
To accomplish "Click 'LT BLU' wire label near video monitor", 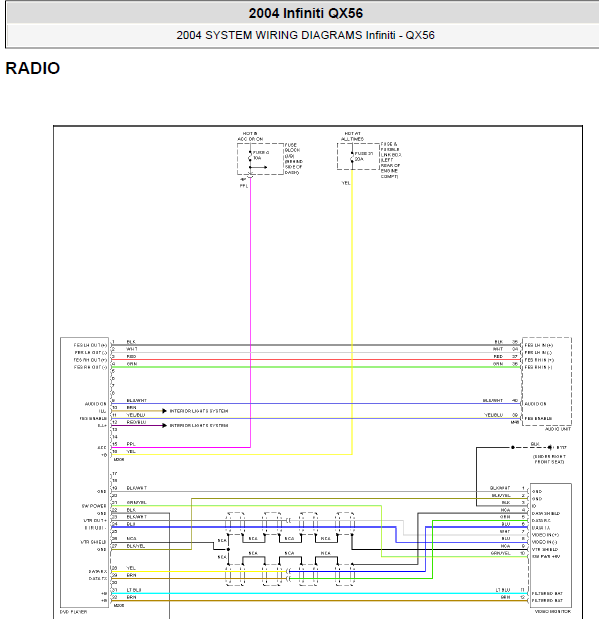I will (503, 590).
